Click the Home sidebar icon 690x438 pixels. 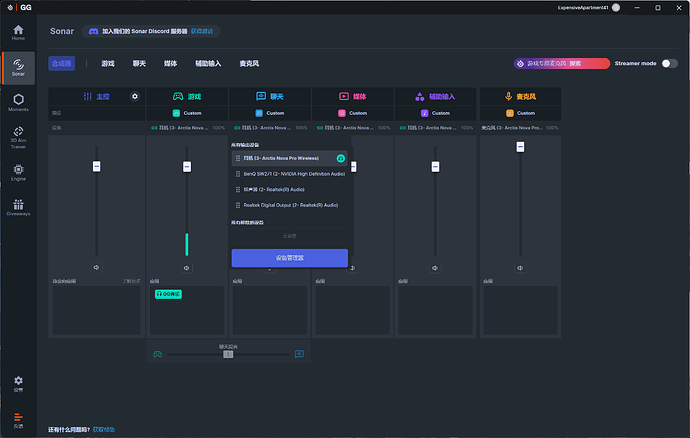coord(18,30)
